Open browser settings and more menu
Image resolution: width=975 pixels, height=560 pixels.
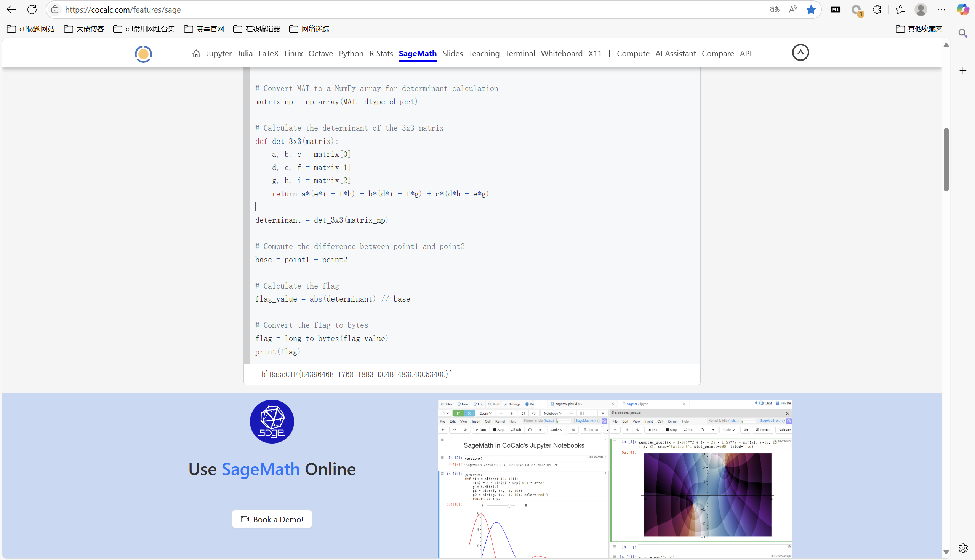click(x=941, y=10)
